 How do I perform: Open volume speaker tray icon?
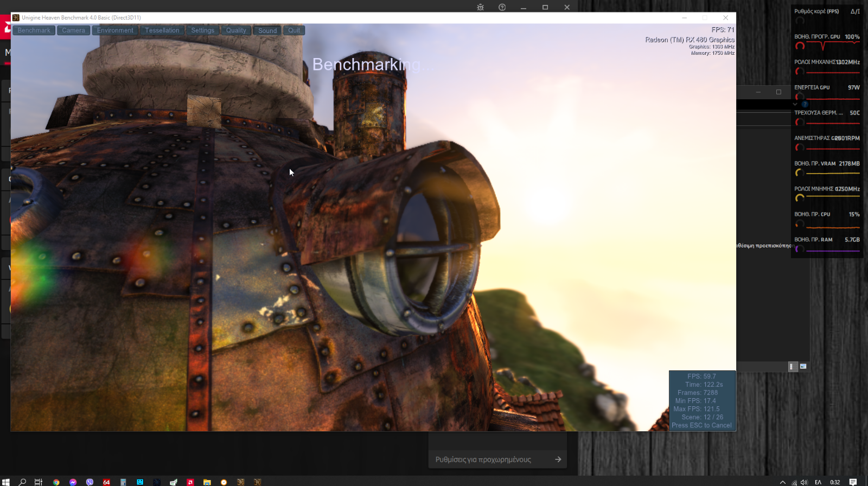click(804, 482)
